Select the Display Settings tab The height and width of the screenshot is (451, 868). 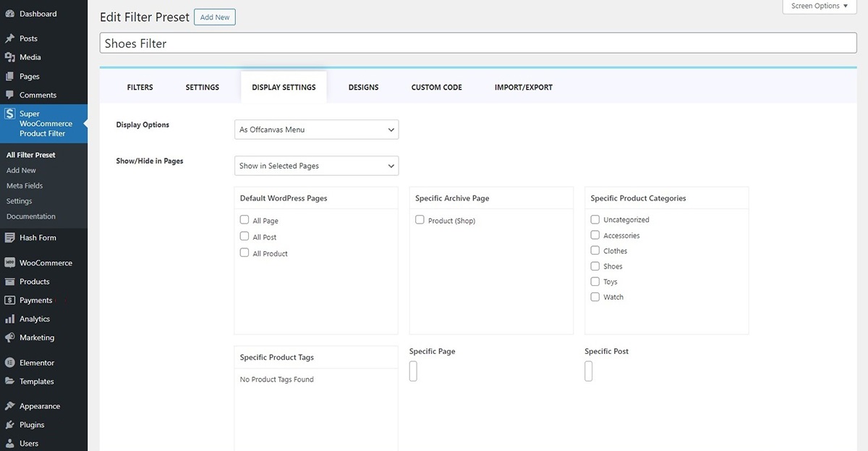coord(284,88)
